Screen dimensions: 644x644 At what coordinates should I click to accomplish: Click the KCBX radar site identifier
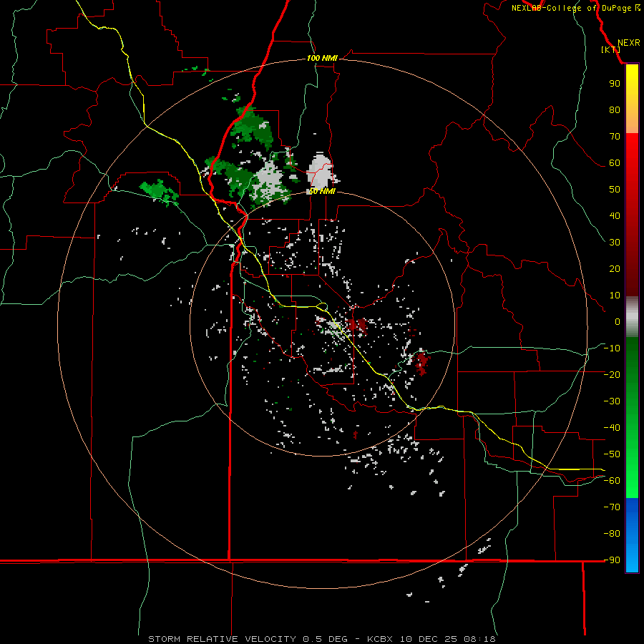click(380, 639)
